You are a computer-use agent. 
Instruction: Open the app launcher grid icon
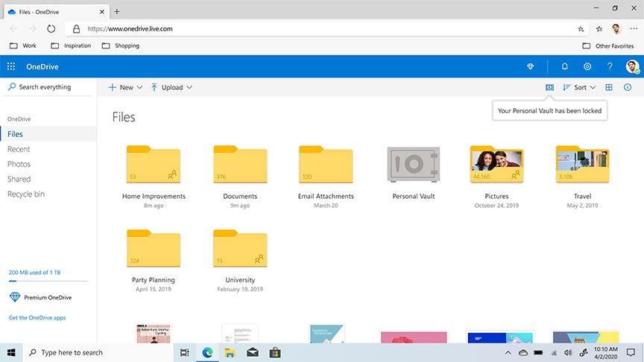click(x=11, y=66)
